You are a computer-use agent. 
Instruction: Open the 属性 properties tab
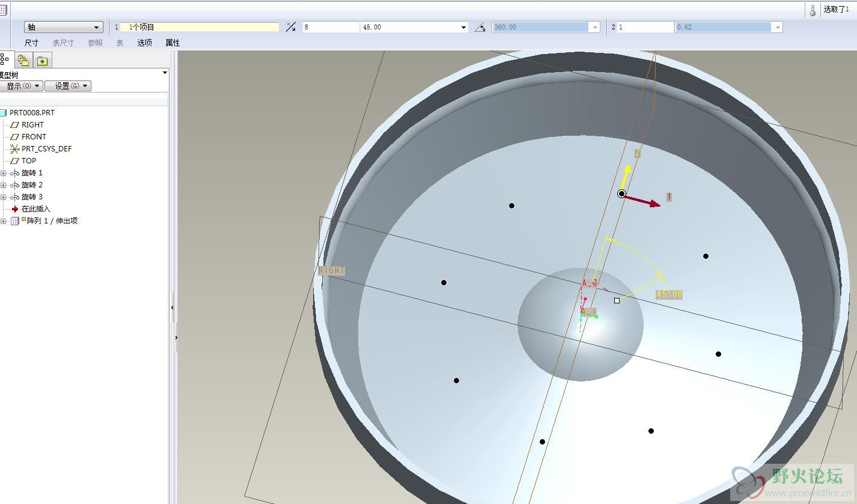pyautogui.click(x=172, y=43)
